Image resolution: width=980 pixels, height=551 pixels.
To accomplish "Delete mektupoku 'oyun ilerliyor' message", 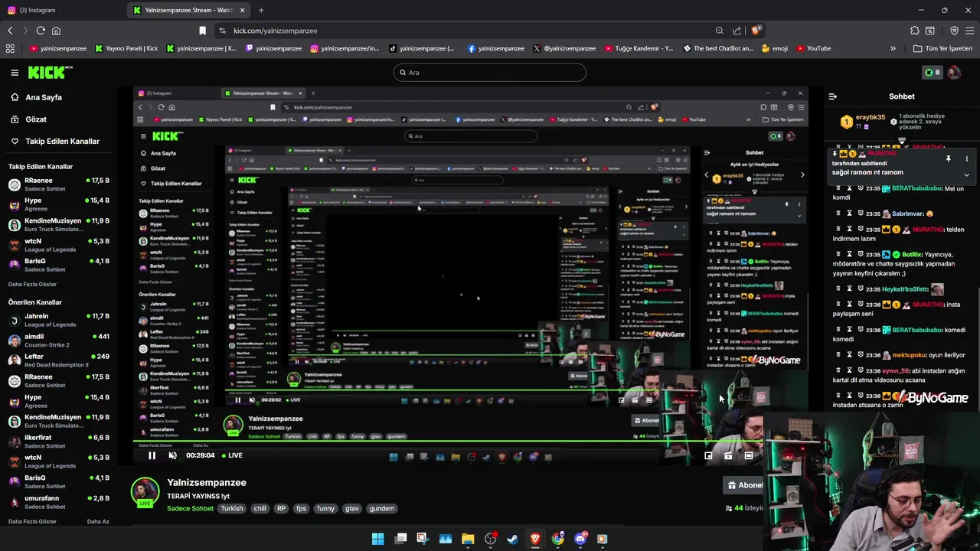I will point(837,355).
